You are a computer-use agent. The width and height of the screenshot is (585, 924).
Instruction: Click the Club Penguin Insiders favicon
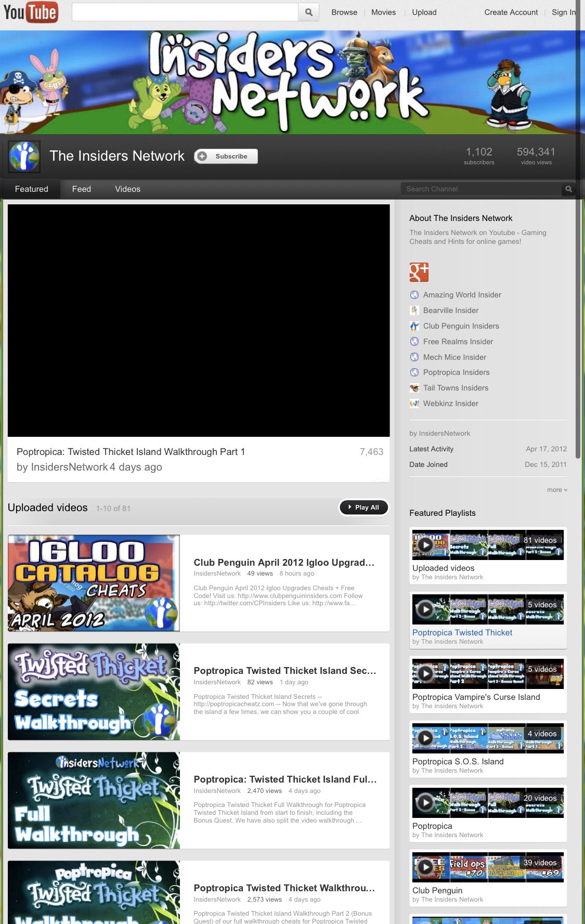tap(414, 326)
